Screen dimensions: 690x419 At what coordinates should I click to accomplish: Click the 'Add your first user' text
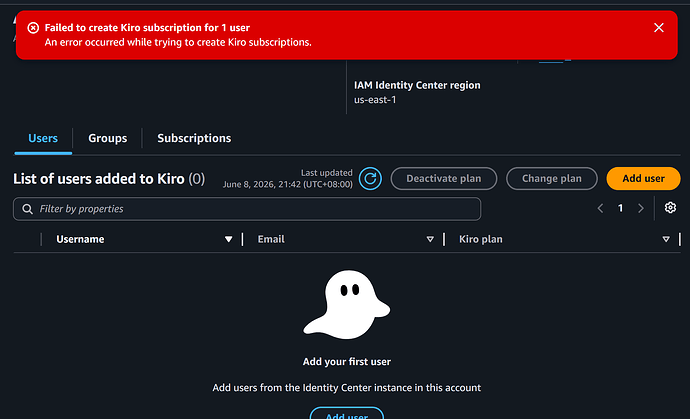347,362
